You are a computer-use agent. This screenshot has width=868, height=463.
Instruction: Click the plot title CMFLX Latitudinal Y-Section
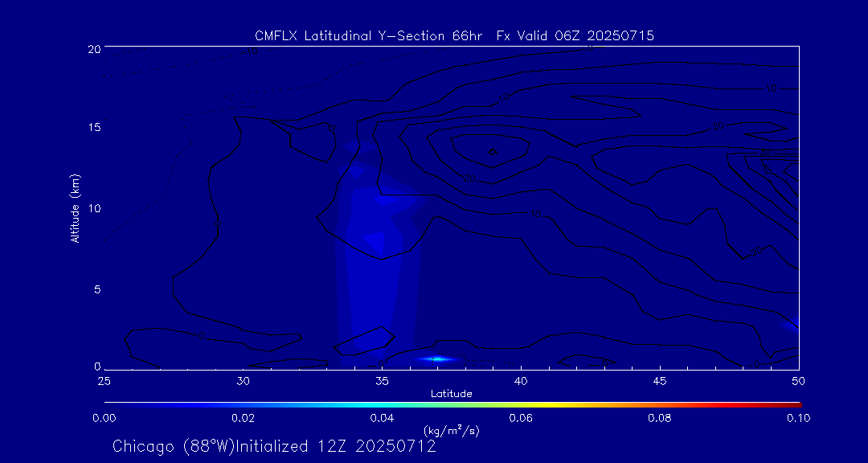pyautogui.click(x=454, y=36)
